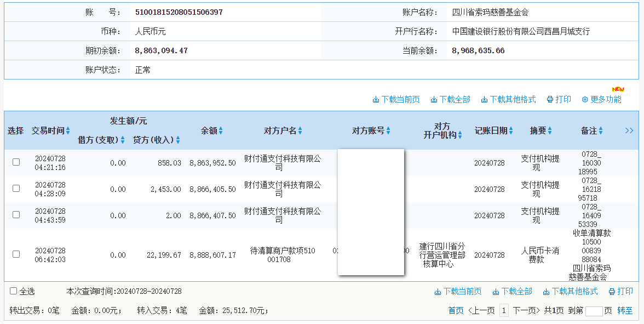
Task: Sort by the 余额 column arrows
Action: [221, 130]
